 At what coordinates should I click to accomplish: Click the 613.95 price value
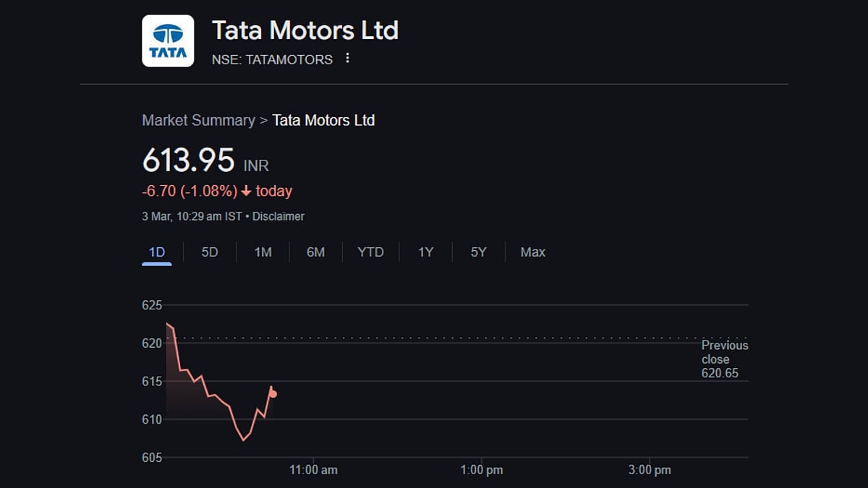click(188, 160)
